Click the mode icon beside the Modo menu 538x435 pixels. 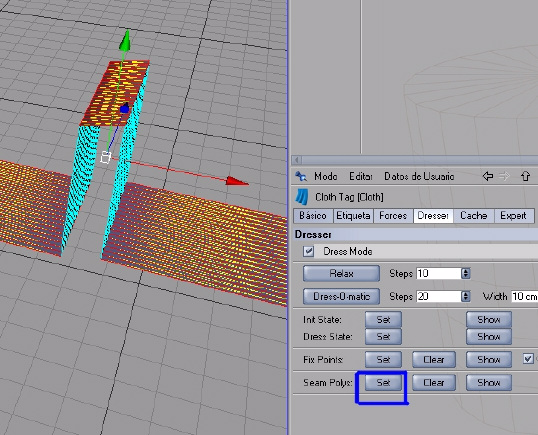[301, 176]
